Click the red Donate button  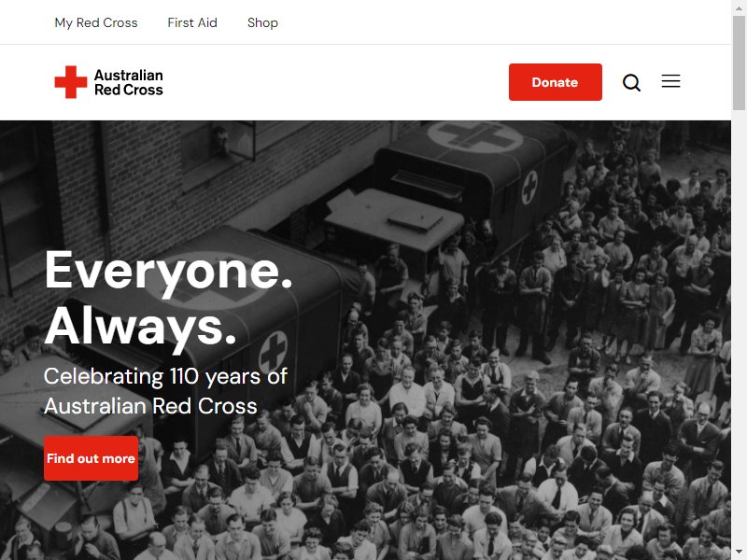pyautogui.click(x=555, y=82)
